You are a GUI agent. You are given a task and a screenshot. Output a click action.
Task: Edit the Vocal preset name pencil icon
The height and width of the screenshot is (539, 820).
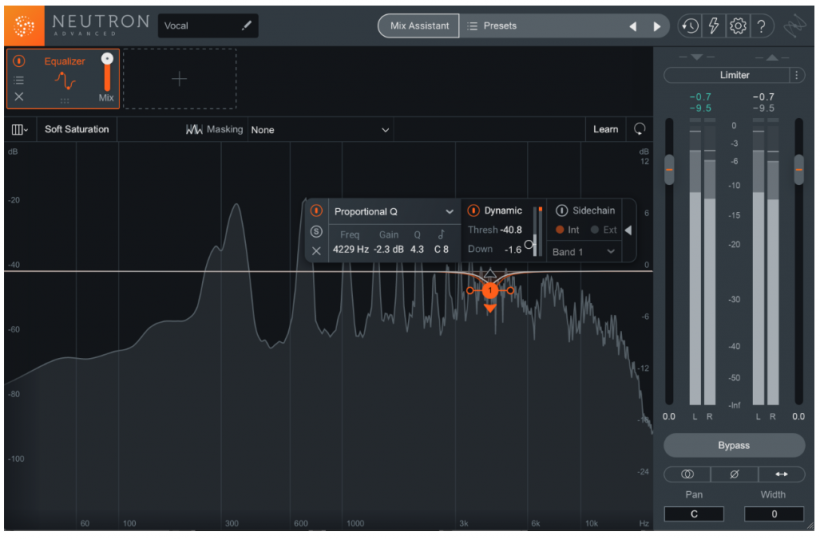246,26
